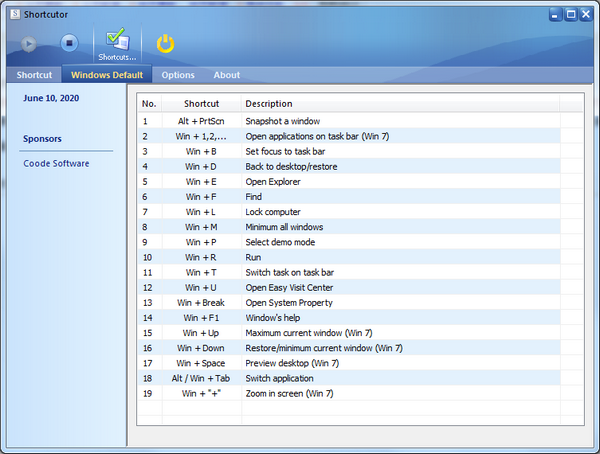Screen dimensions: 600x454
Task: Click the Shortcutor app icon in title bar
Action: (x=10, y=14)
